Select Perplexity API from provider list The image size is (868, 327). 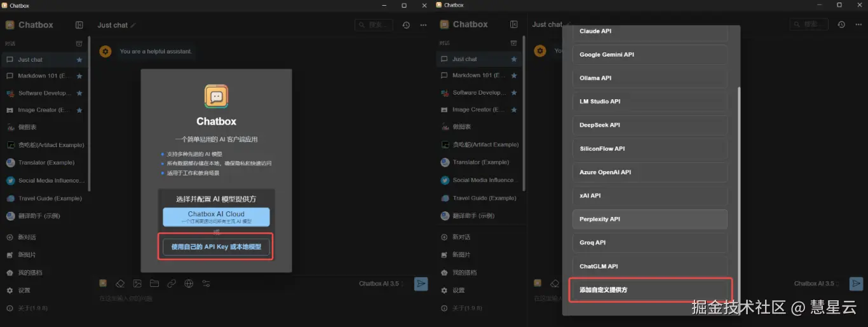649,219
